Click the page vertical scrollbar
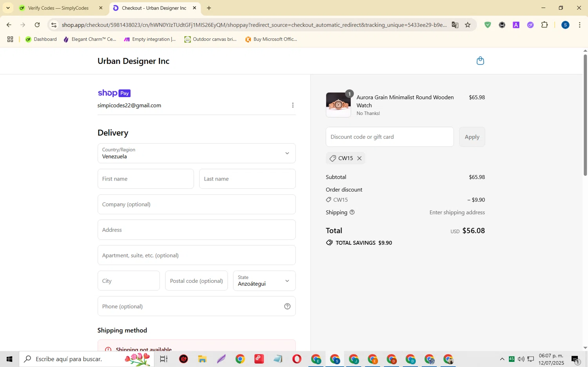 (585, 115)
